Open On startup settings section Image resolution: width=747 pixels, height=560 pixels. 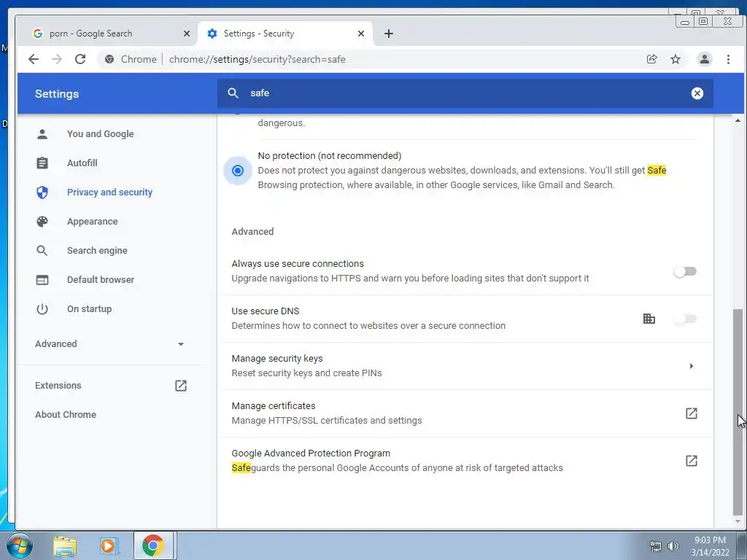click(89, 309)
